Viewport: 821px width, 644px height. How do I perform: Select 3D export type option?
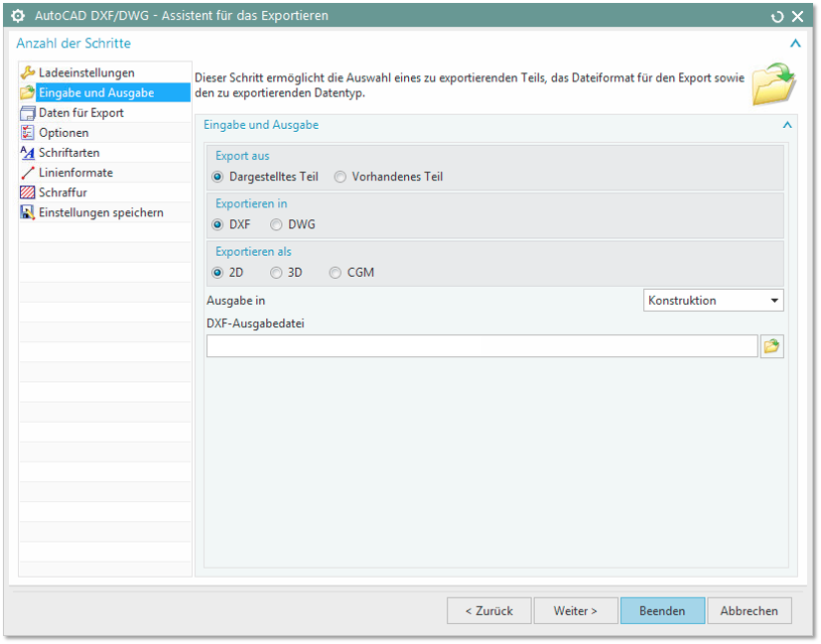(277, 272)
